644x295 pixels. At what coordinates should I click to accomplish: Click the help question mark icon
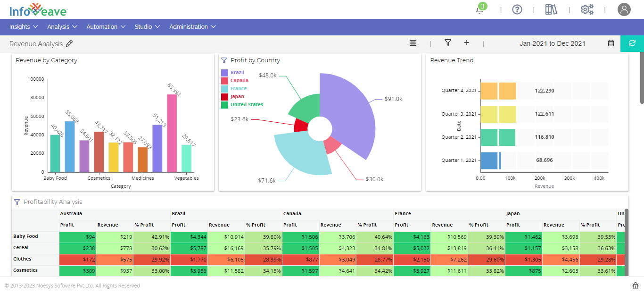click(517, 9)
